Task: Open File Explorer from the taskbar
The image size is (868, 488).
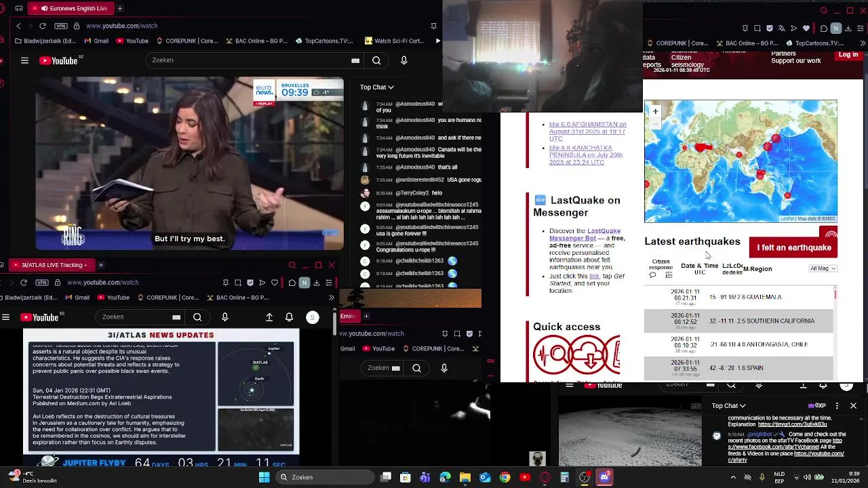Action: click(x=465, y=478)
